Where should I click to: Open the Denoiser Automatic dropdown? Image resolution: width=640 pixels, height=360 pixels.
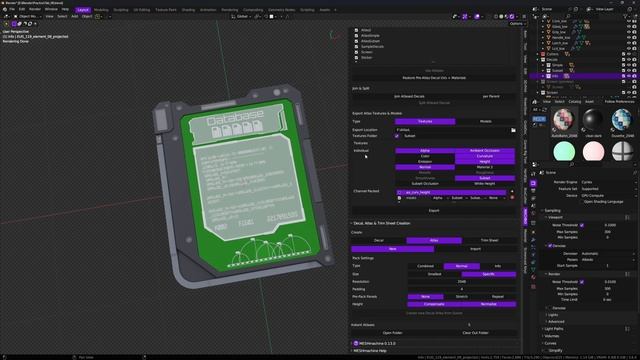608,253
